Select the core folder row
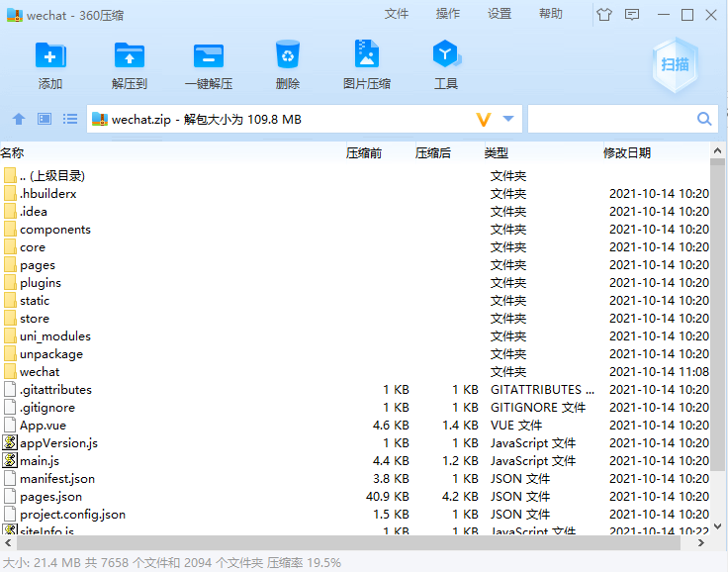Viewport: 728px width, 572px height. [x=355, y=246]
